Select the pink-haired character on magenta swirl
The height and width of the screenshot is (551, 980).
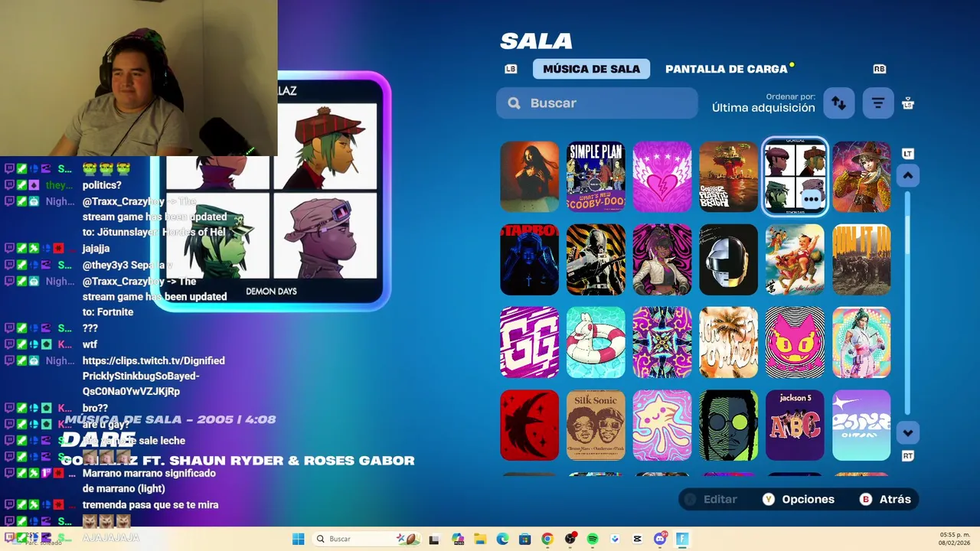pos(662,259)
